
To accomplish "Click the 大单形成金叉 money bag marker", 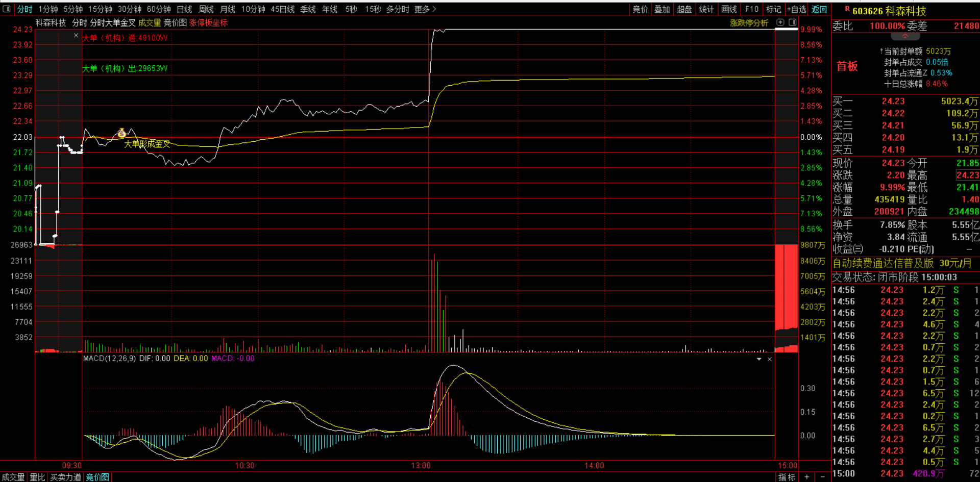I will tap(121, 134).
